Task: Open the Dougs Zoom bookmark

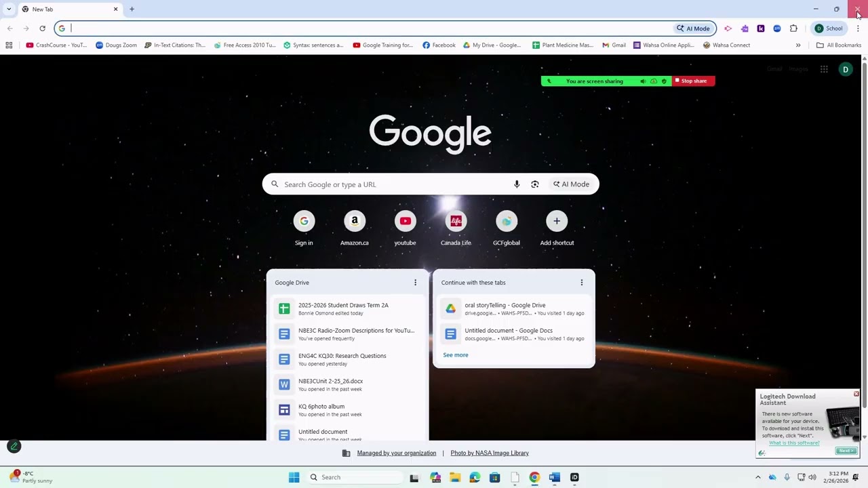Action: (116, 45)
